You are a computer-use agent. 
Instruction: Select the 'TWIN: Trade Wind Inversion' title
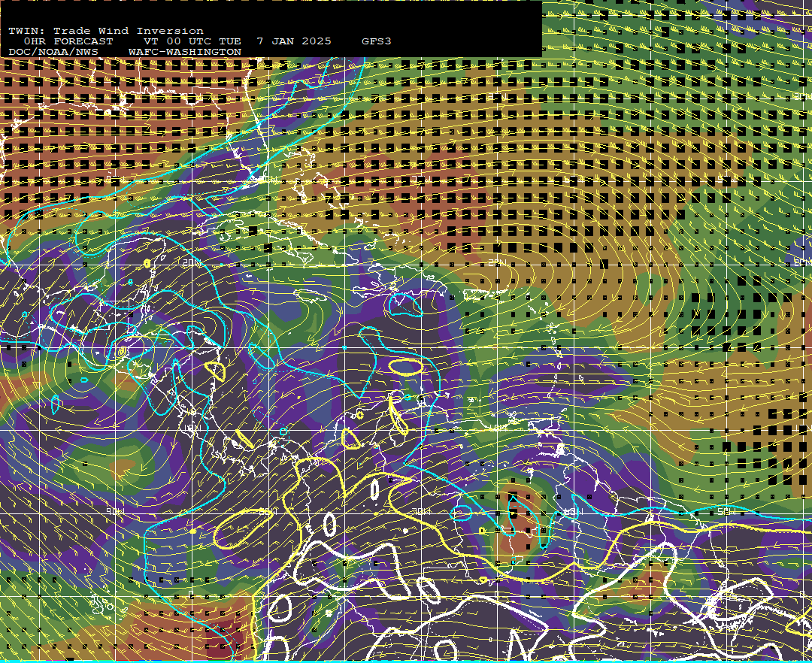coord(106,31)
